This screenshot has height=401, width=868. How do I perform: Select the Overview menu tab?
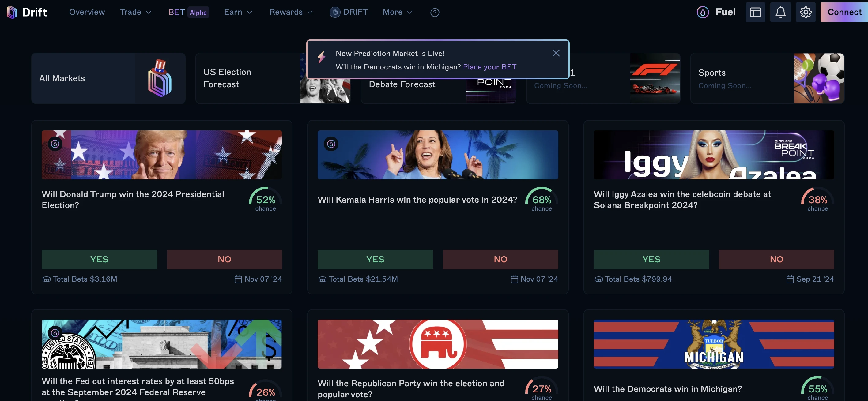pyautogui.click(x=87, y=12)
